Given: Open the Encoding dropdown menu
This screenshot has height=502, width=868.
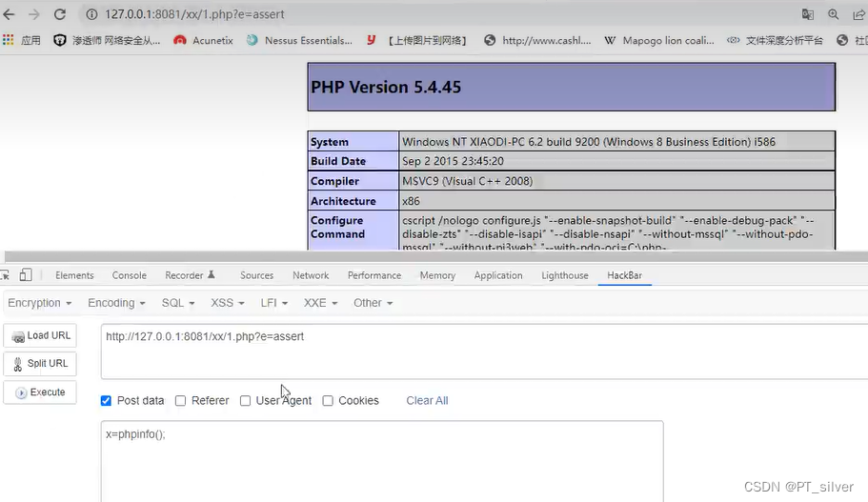Looking at the screenshot, I should (x=116, y=303).
